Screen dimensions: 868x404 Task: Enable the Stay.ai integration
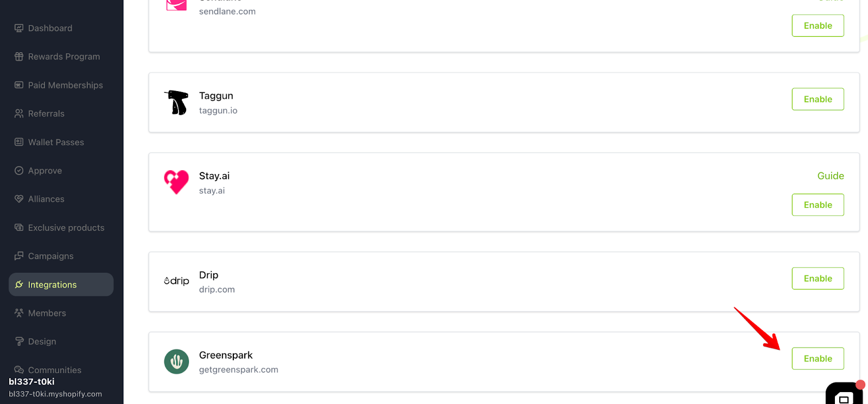[818, 205]
